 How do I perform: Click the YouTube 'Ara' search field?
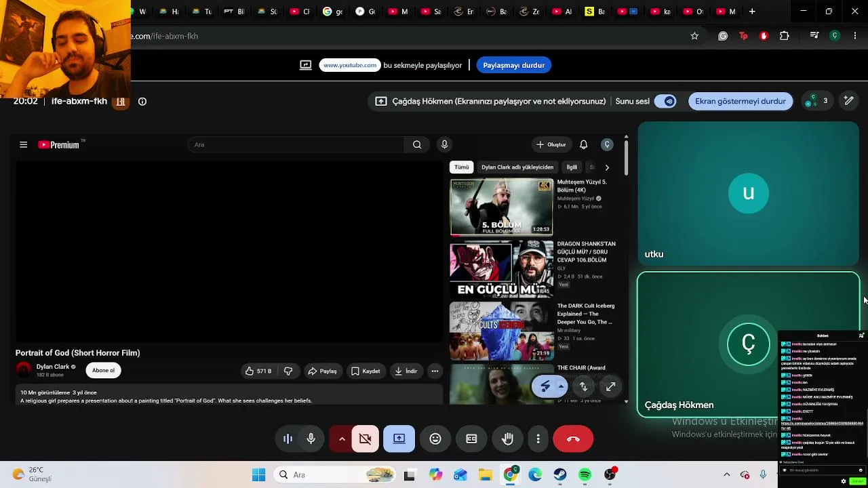[x=296, y=144]
